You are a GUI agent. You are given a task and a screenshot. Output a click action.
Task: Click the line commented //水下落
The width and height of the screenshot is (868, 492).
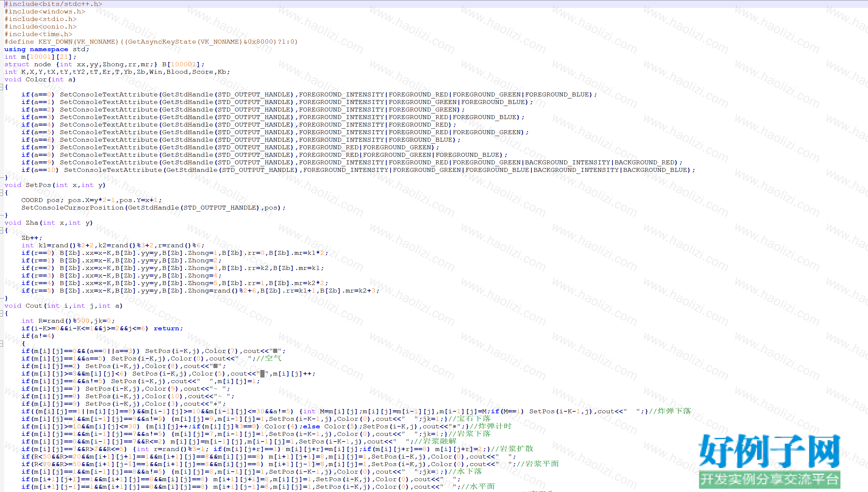click(251, 472)
